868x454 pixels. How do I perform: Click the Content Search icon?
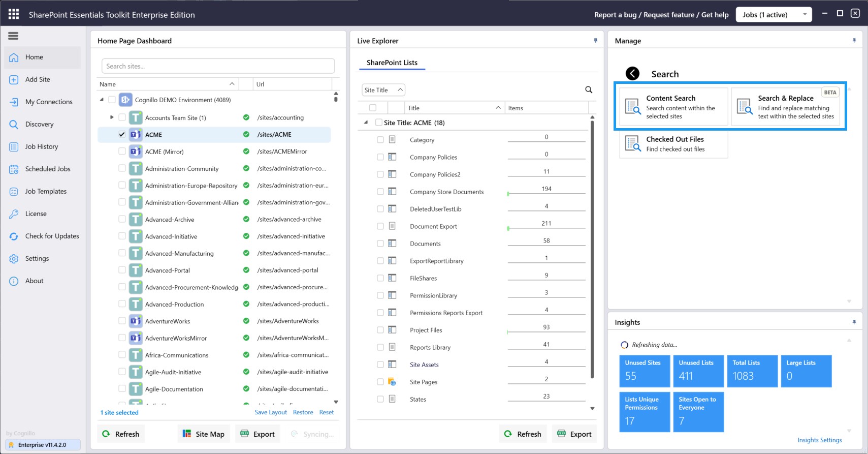coord(632,107)
